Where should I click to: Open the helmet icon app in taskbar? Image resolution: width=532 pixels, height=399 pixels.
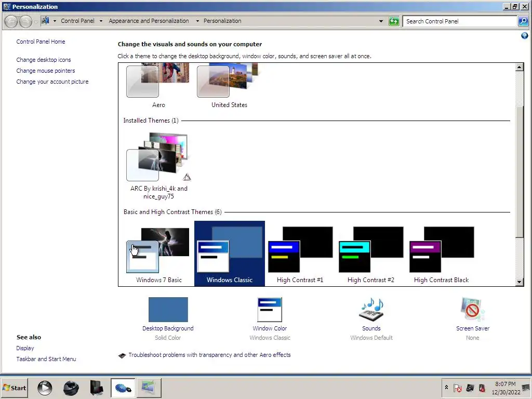click(71, 388)
